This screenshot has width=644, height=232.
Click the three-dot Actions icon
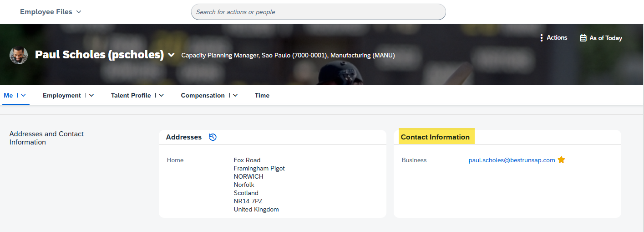[541, 38]
